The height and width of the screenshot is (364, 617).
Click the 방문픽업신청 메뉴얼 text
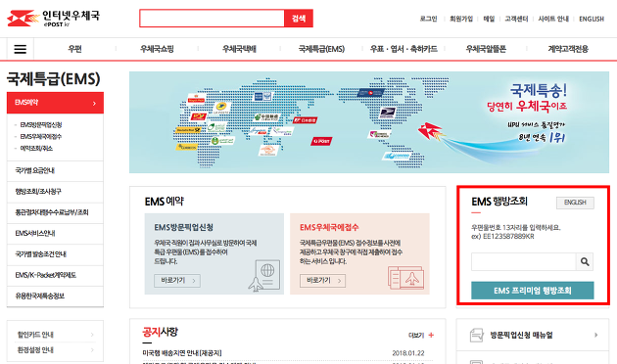(x=521, y=336)
